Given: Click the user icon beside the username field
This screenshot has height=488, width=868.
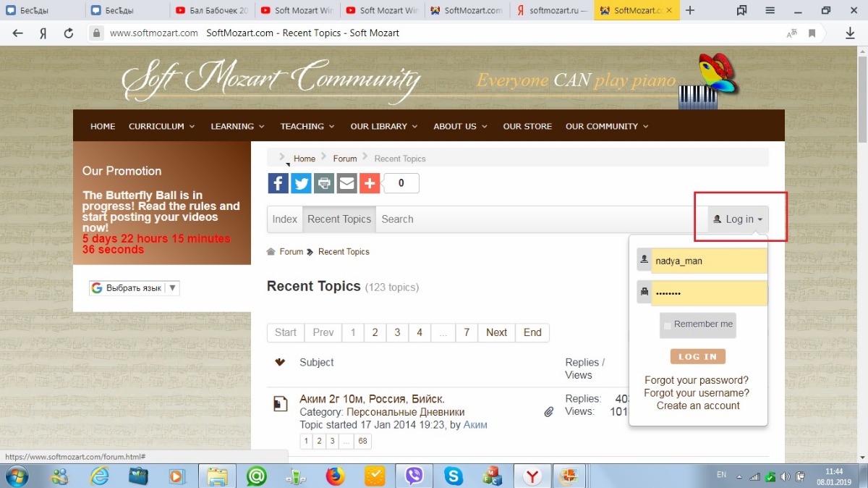Looking at the screenshot, I should coord(644,261).
